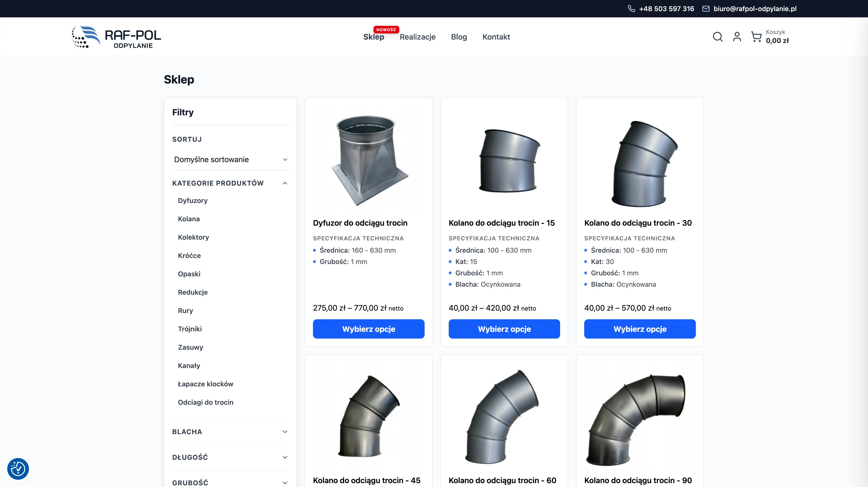Go to Realizacje menu item
This screenshot has height=487, width=868.
[x=418, y=37]
